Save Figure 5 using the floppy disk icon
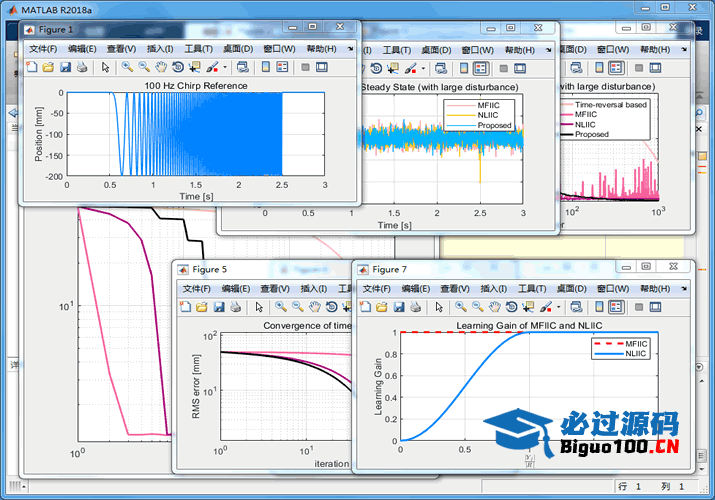 tap(219, 307)
